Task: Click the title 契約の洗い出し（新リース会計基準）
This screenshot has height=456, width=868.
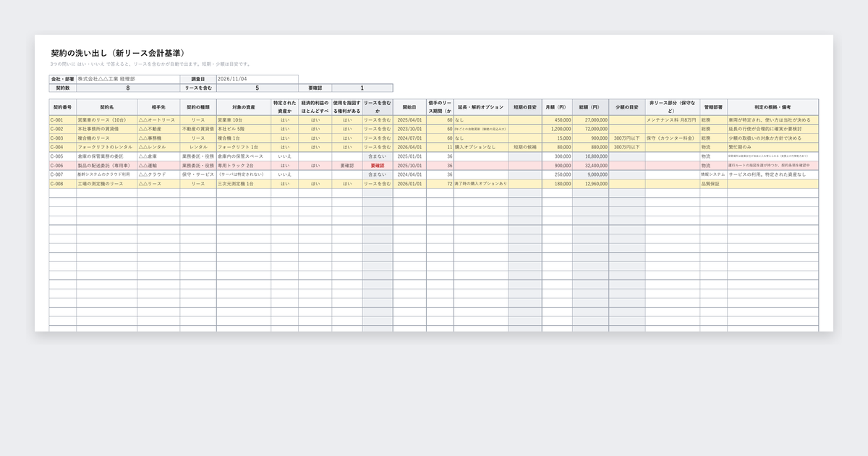Action: [119, 54]
